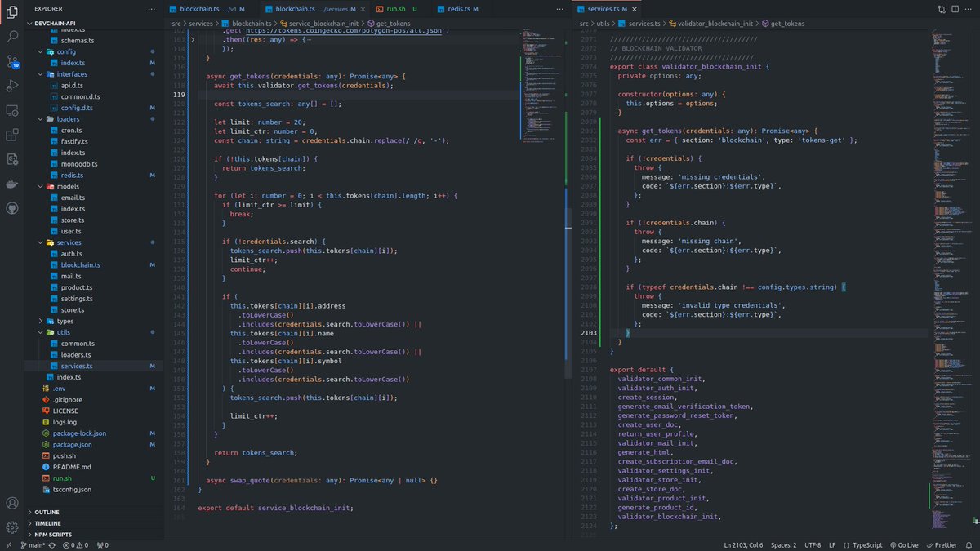Click validator_blockchain_init breadcrumb in right editor
980x551 pixels.
click(710, 24)
